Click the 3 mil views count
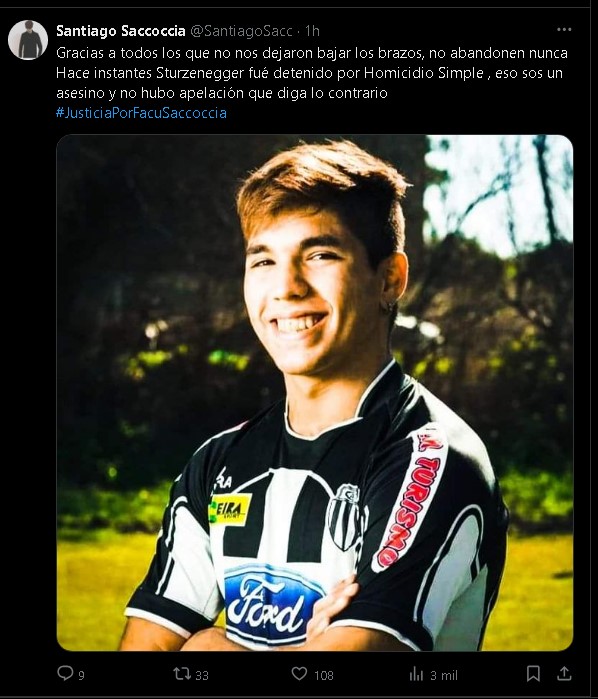Image resolution: width=598 pixels, height=699 pixels. [x=444, y=676]
